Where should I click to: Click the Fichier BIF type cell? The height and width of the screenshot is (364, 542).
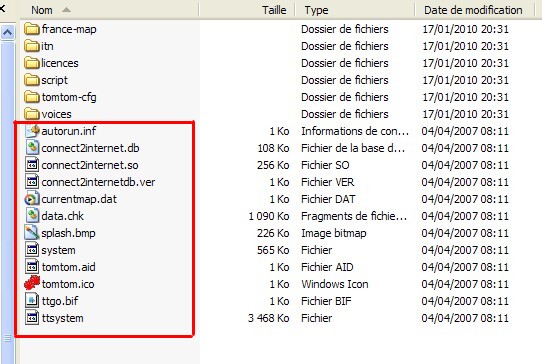pos(326,301)
